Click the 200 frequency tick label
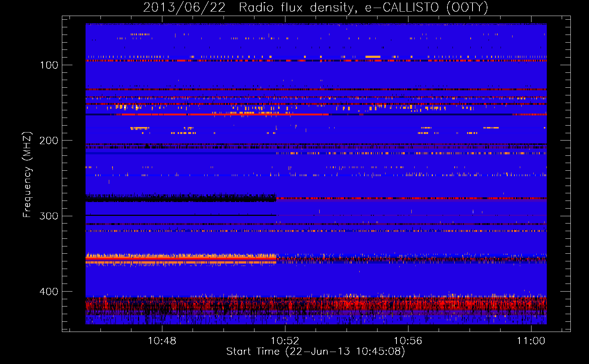The height and width of the screenshot is (364, 589). coord(49,141)
